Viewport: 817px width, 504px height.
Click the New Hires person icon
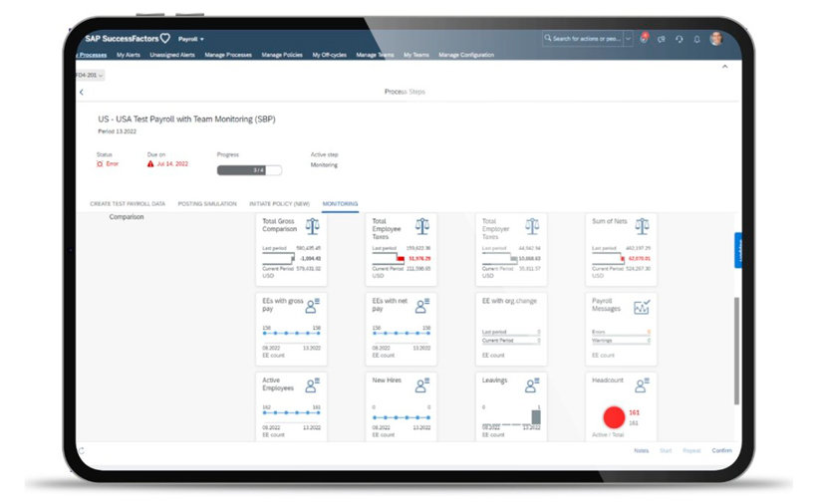[x=422, y=385]
